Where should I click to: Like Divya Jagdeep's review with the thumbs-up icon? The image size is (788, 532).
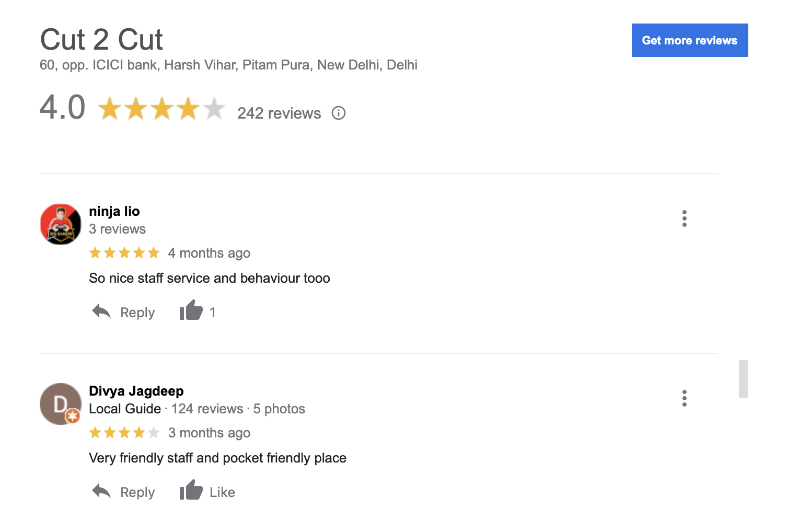[x=191, y=490]
